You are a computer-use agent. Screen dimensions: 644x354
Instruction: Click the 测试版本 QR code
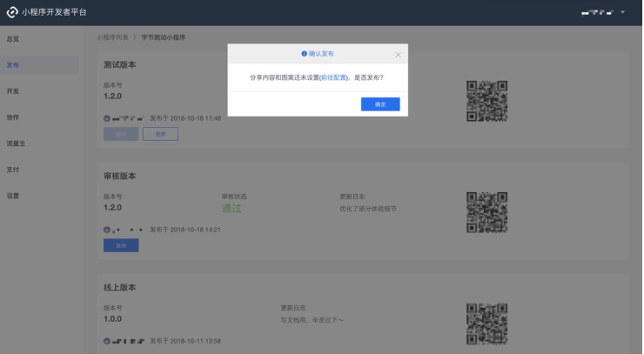coord(486,101)
